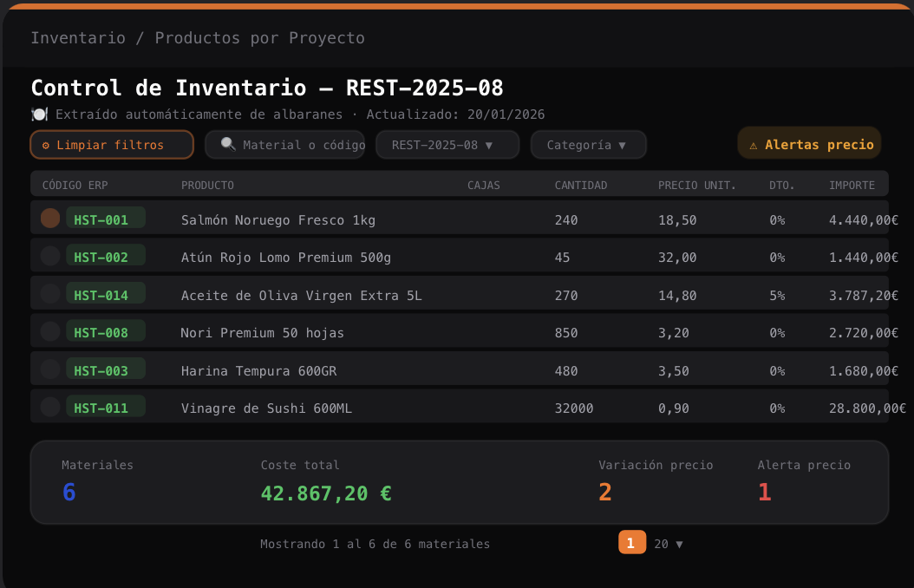Open the HST-001 code badge
Screen dimensions: 914x588
click(106, 218)
